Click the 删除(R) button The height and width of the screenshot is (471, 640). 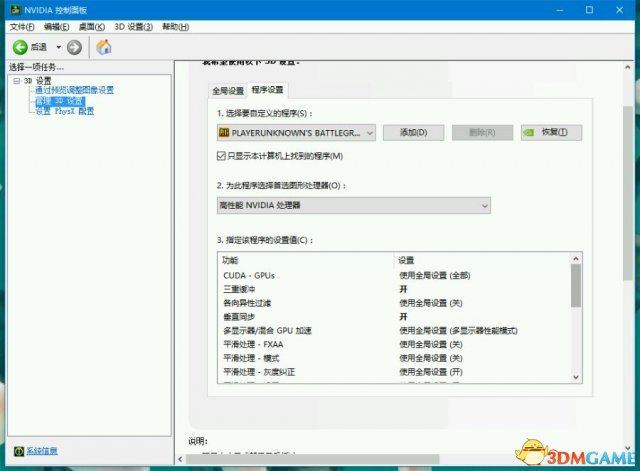(482, 133)
